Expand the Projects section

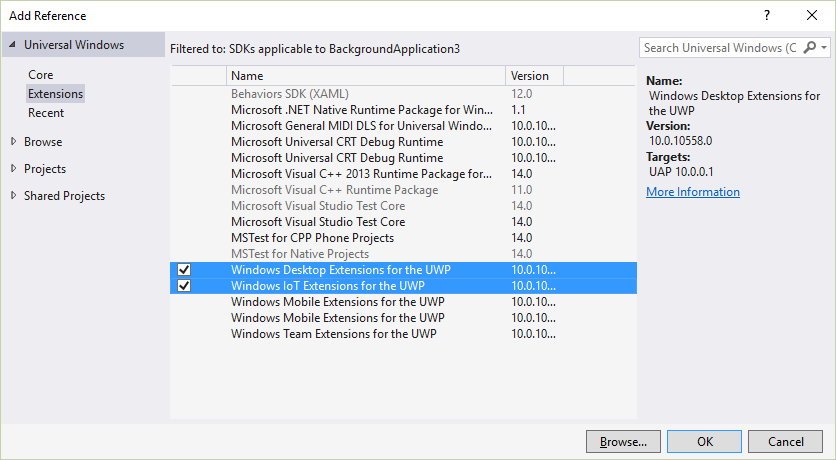(x=13, y=168)
